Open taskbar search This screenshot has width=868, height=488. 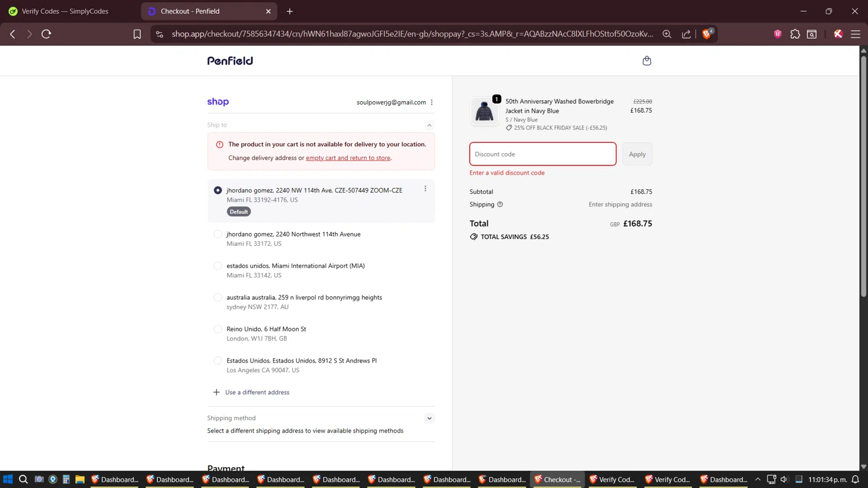pyautogui.click(x=23, y=479)
